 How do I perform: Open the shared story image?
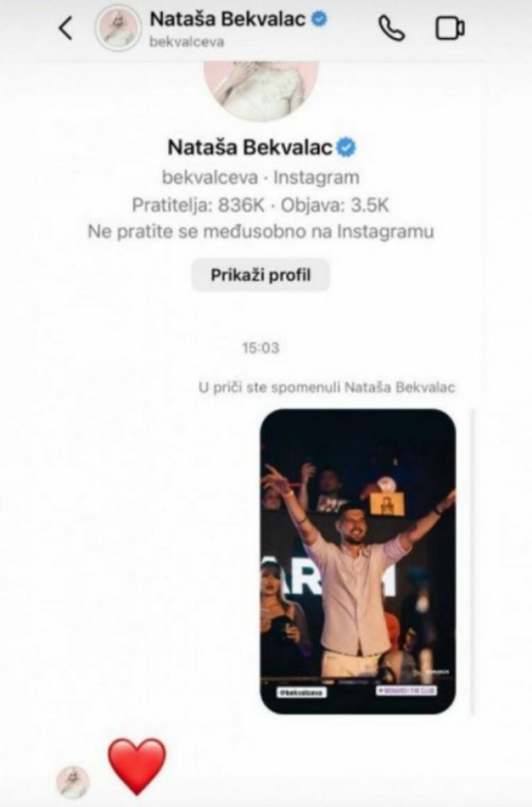coord(358,562)
